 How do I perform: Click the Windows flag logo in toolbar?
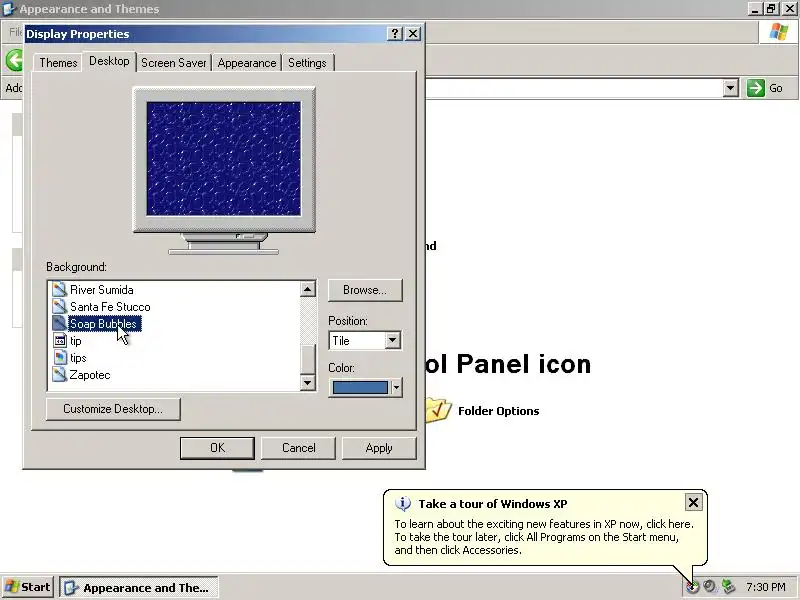click(779, 32)
